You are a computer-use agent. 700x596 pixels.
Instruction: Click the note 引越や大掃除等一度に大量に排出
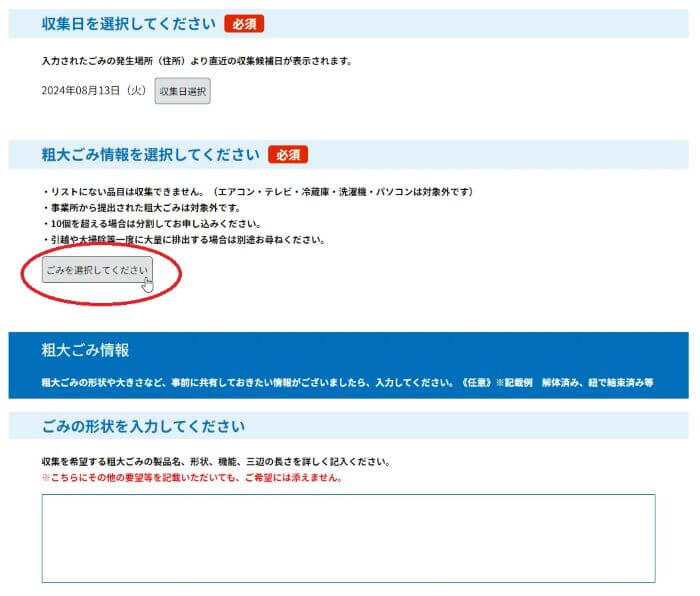pyautogui.click(x=184, y=240)
